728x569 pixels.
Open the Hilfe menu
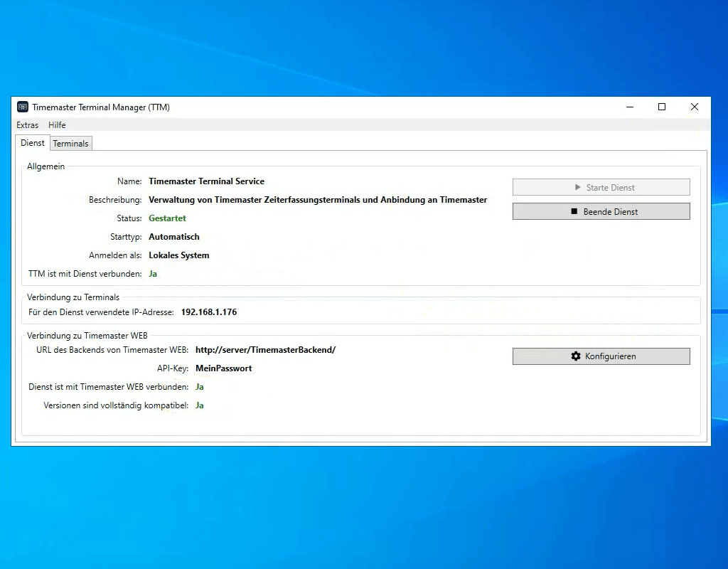coord(57,125)
